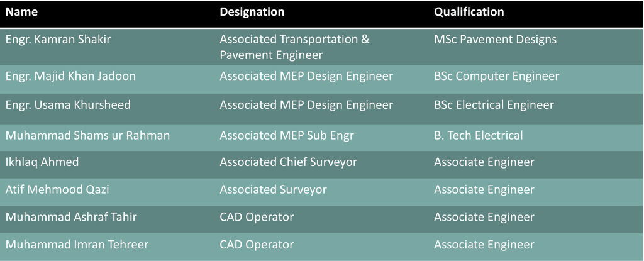This screenshot has height=261, width=644.
Task: Click the BSc Computer Engineer qualification
Action: pos(497,76)
